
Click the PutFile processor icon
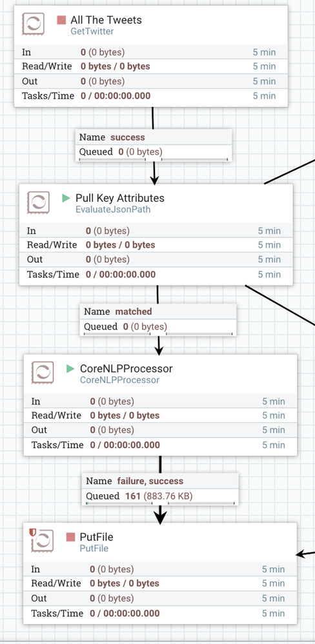43,541
